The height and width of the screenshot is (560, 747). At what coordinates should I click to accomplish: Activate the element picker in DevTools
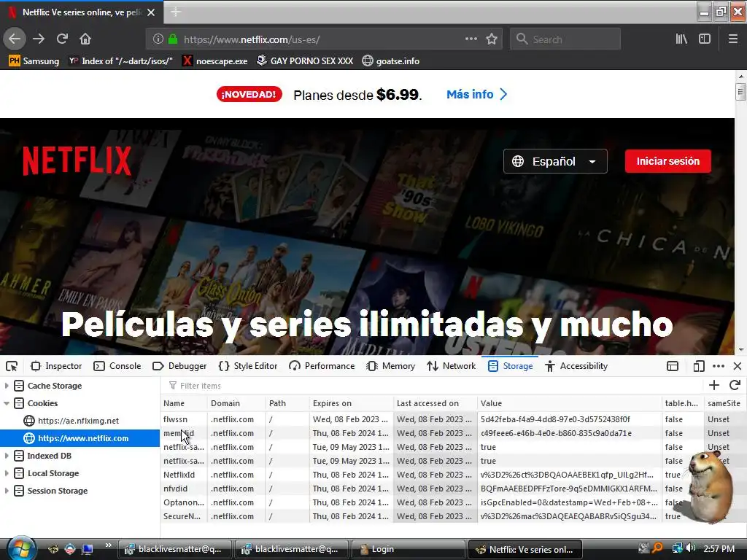pyautogui.click(x=12, y=366)
